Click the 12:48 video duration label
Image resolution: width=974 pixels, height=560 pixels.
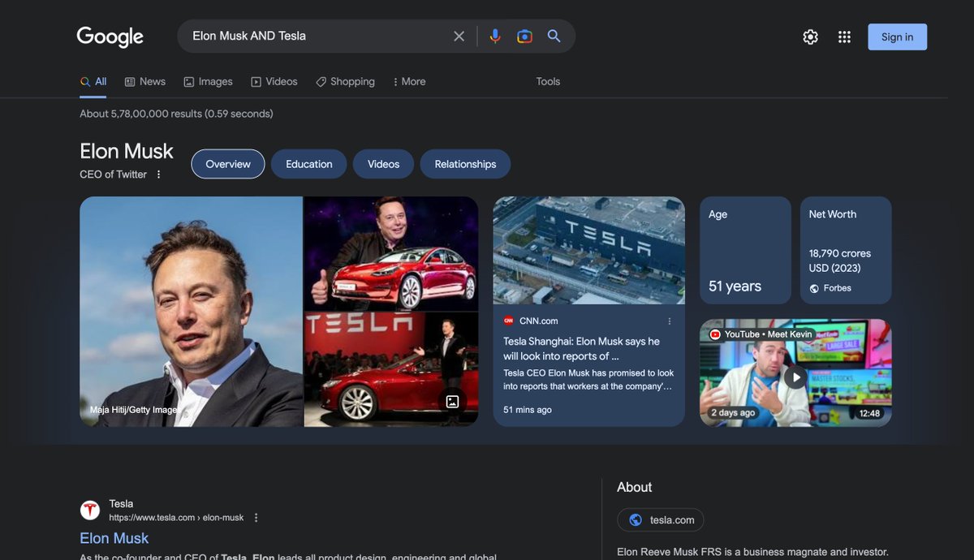869,413
